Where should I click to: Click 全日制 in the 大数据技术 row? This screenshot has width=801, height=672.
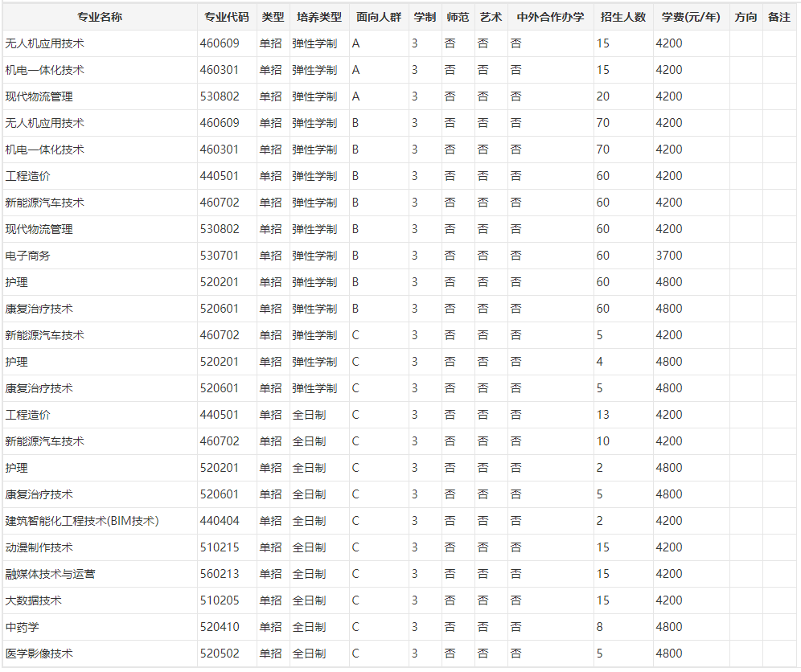(x=309, y=600)
